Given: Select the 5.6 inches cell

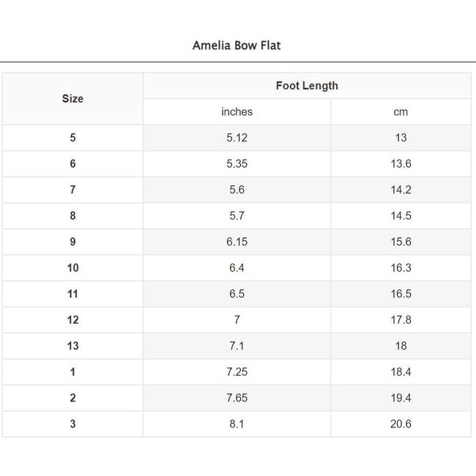Looking at the screenshot, I should [x=237, y=190].
